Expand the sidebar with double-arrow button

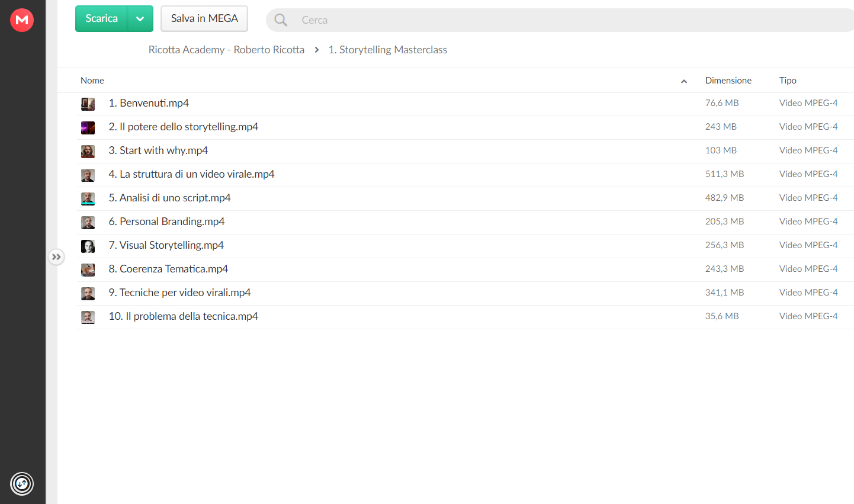[56, 257]
